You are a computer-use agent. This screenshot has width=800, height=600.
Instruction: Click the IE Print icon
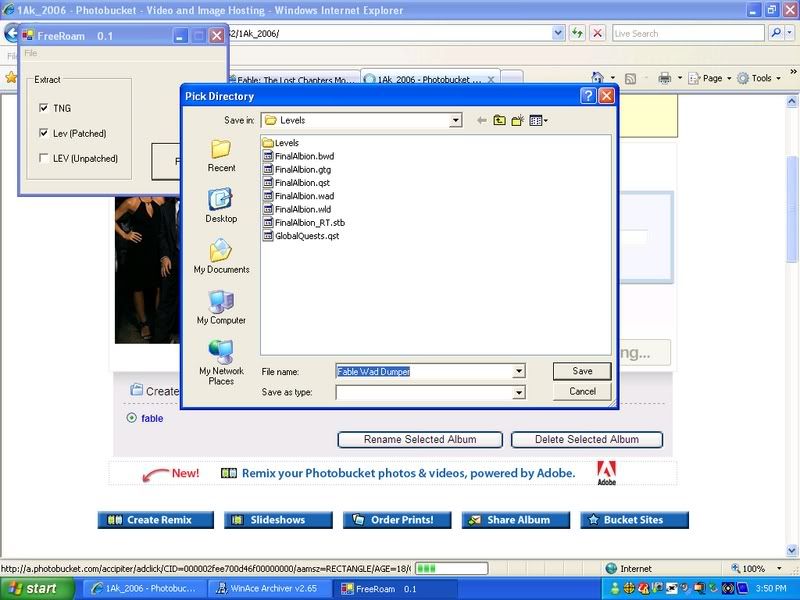coord(664,78)
